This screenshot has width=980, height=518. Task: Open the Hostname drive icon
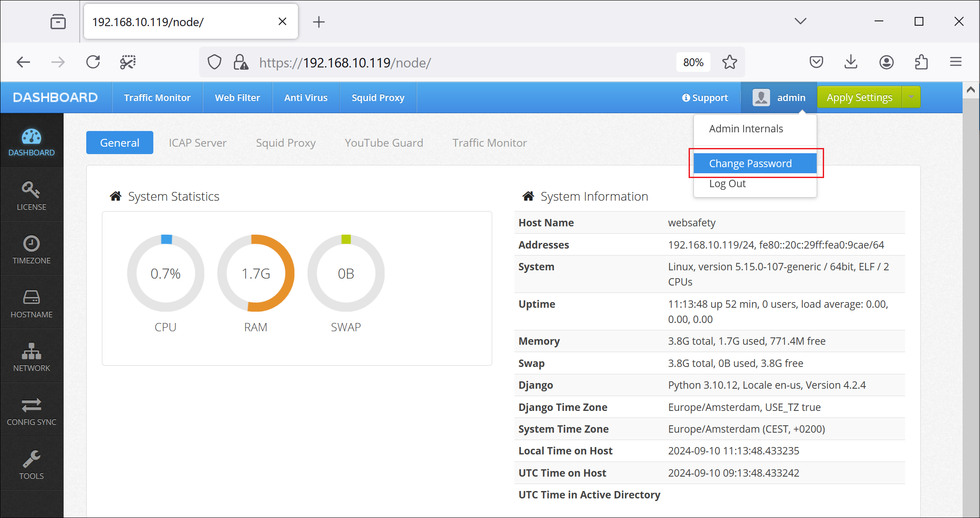coord(31,297)
